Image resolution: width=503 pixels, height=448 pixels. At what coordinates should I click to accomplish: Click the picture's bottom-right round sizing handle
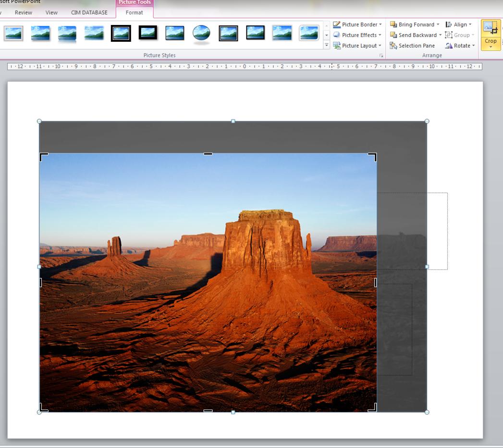pos(427,412)
